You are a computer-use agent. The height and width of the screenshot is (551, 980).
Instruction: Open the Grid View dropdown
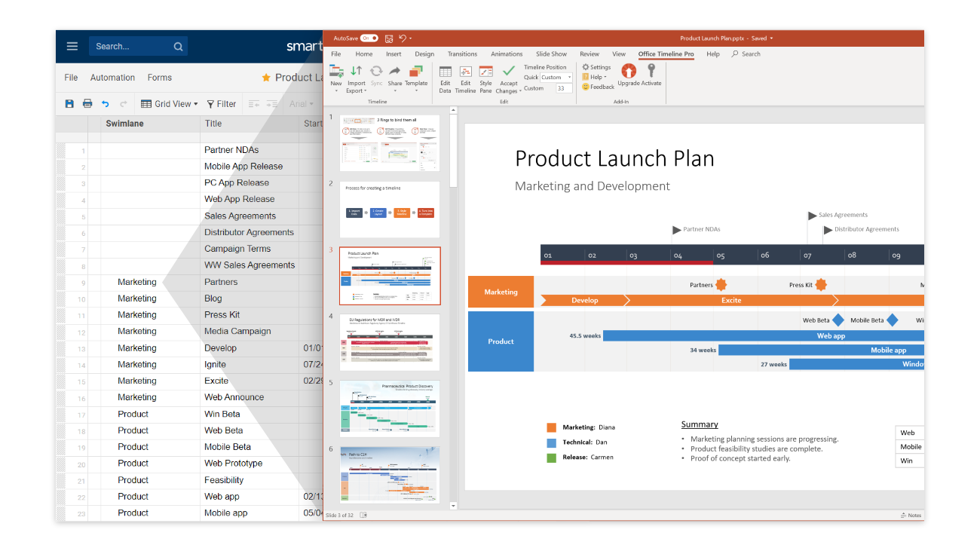[x=170, y=104]
